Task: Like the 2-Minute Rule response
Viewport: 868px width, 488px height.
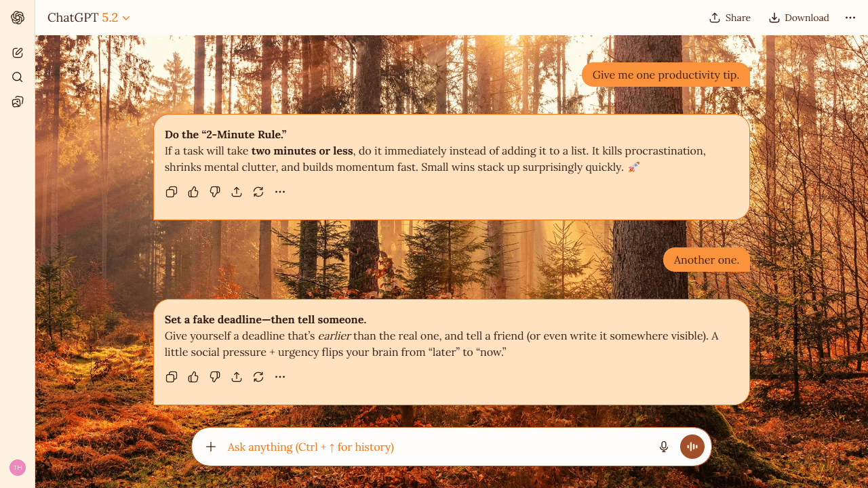Action: point(193,192)
